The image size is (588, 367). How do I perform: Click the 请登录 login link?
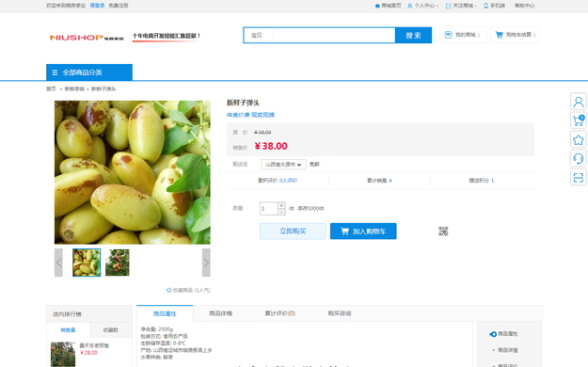97,6
